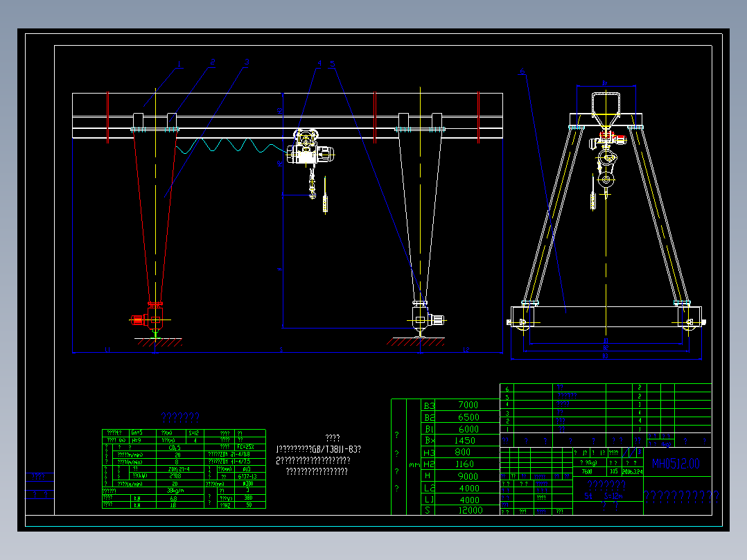The width and height of the screenshot is (747, 560).
Task: Click the 5t S=12m text
Action: (x=603, y=496)
